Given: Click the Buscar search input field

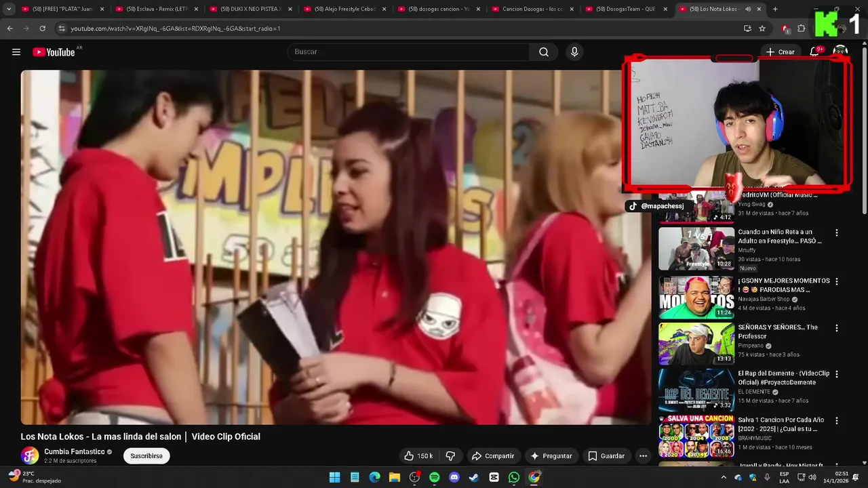Looking at the screenshot, I should (408, 52).
